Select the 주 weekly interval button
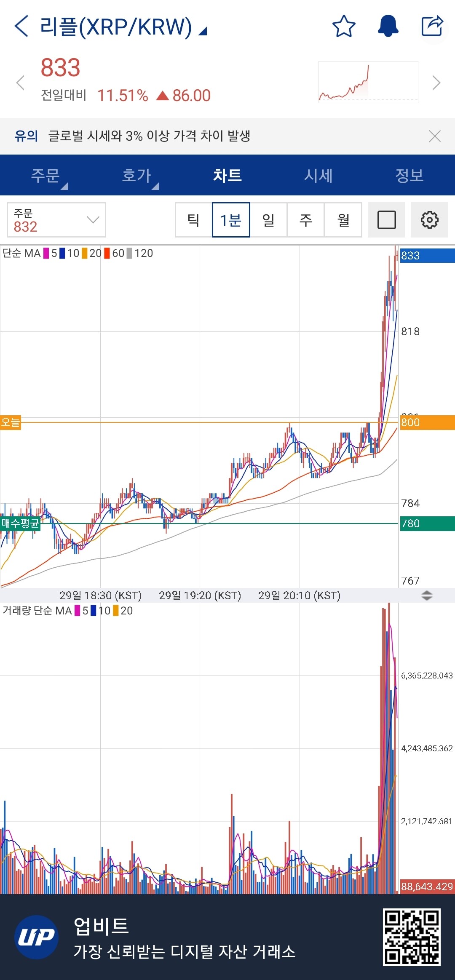The height and width of the screenshot is (980, 455). [305, 220]
